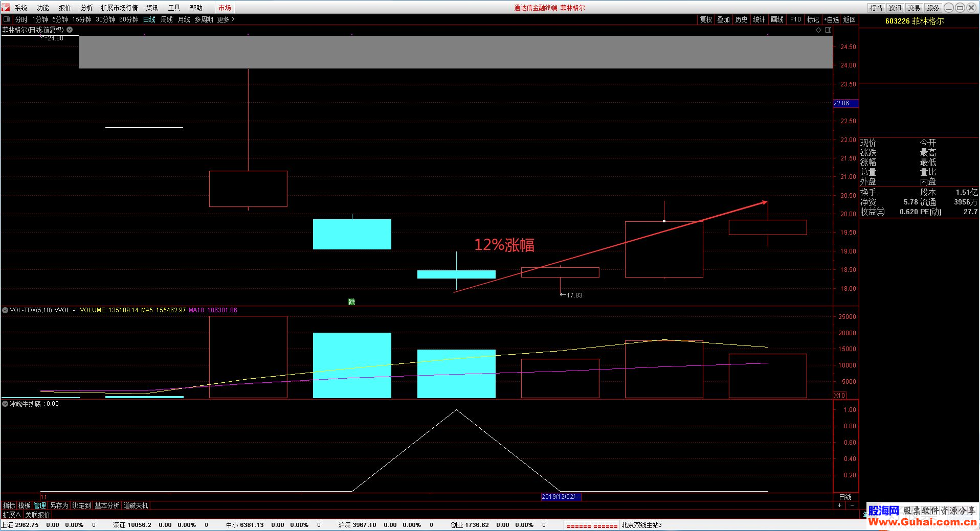Click 创业 1736.62 index in status bar

pos(470,525)
